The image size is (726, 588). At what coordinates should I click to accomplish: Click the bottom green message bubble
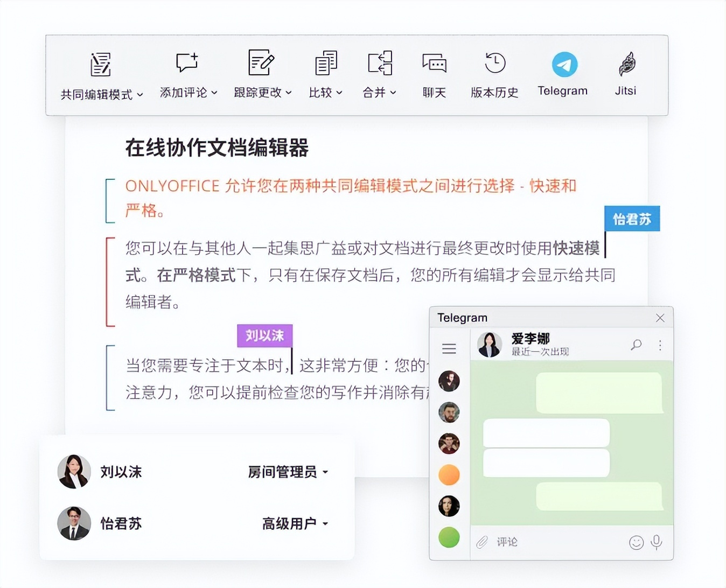click(x=599, y=496)
